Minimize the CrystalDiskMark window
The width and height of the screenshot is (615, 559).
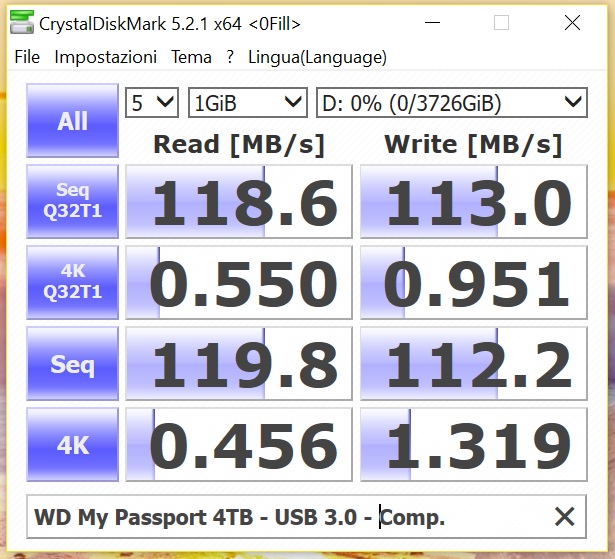pos(432,23)
